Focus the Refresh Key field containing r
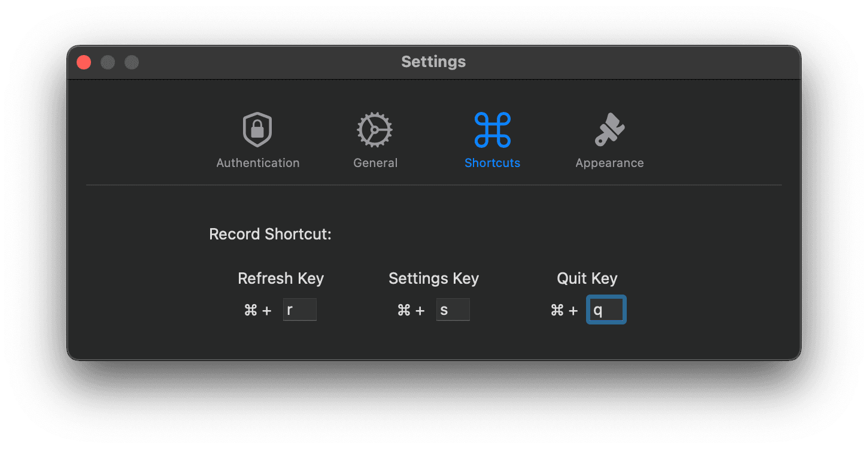 pyautogui.click(x=300, y=310)
